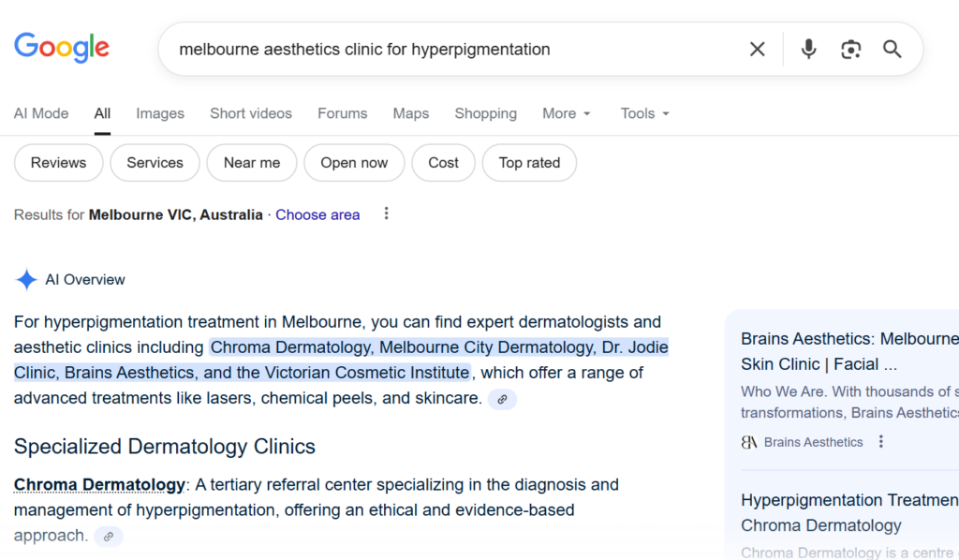Open three-dot menu next to Brains Aesthetics
Image resolution: width=959 pixels, height=560 pixels.
[880, 442]
